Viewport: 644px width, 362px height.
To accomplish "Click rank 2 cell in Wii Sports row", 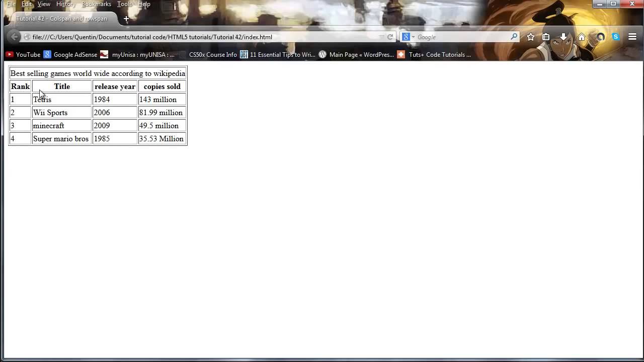I will click(21, 113).
